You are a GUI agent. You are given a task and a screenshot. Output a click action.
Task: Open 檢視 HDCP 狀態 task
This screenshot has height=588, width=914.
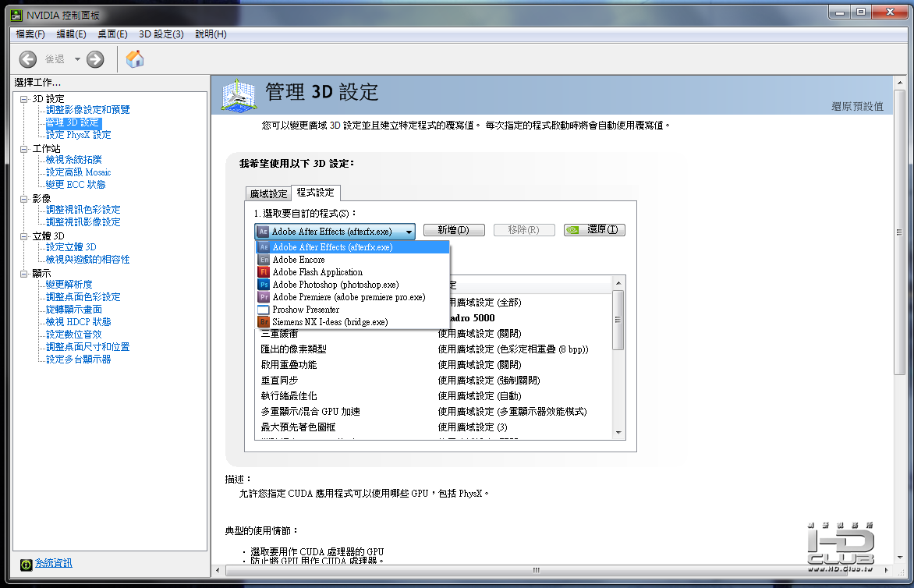tap(79, 321)
